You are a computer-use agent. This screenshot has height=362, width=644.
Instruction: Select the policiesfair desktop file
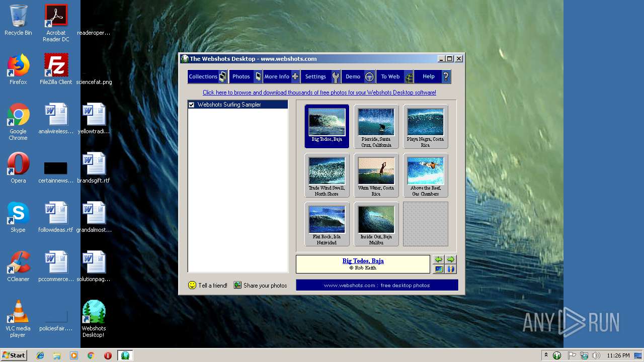click(x=56, y=321)
